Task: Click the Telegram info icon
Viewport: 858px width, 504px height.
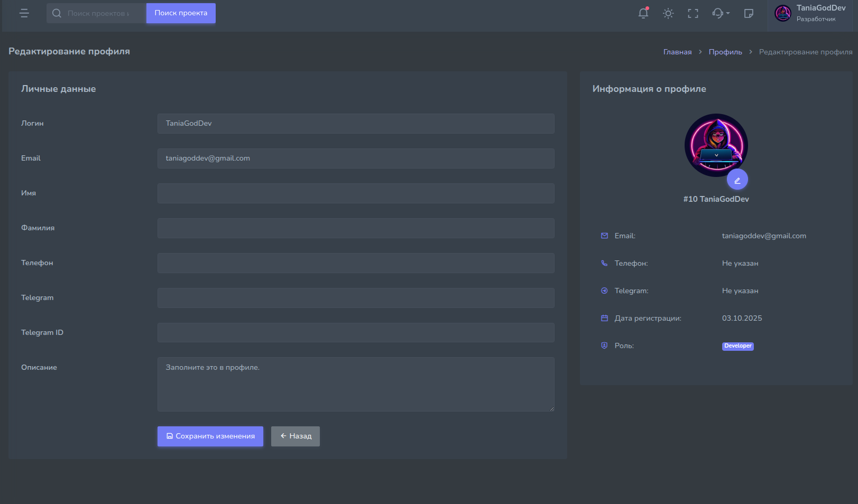Action: click(x=604, y=291)
